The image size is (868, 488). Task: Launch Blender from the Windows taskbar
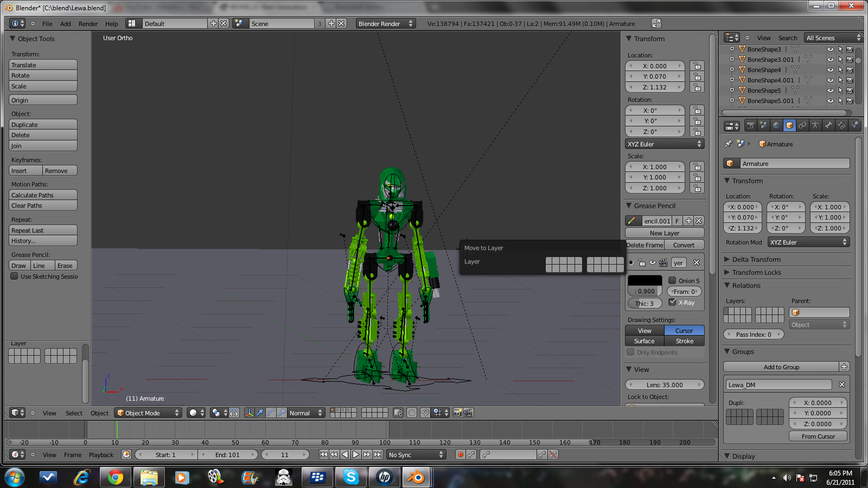pos(416,477)
